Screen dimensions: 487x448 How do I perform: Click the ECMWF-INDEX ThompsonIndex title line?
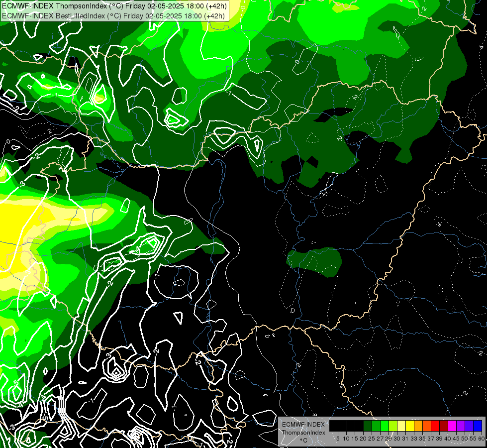pos(114,6)
